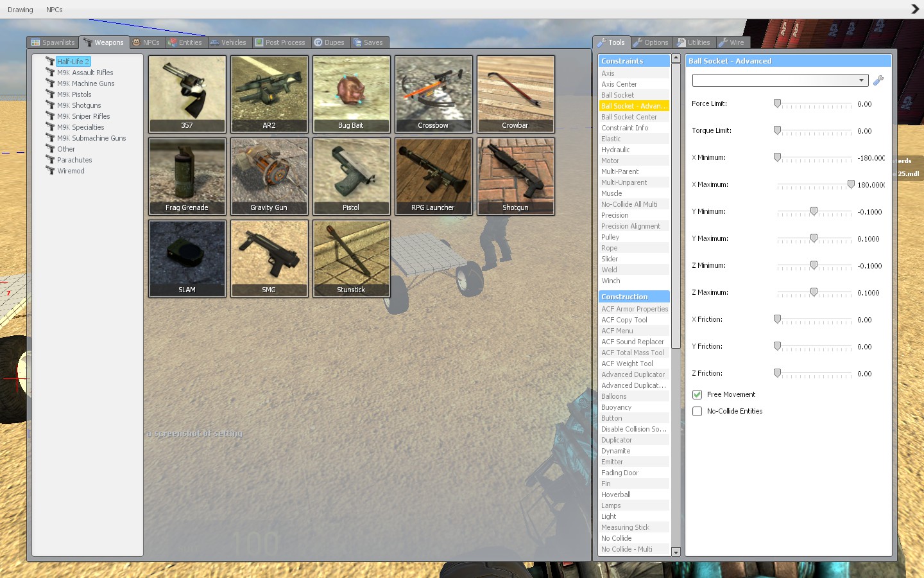Switch to the Spawnlists tab
Image resolution: width=924 pixels, height=578 pixels.
tap(53, 42)
